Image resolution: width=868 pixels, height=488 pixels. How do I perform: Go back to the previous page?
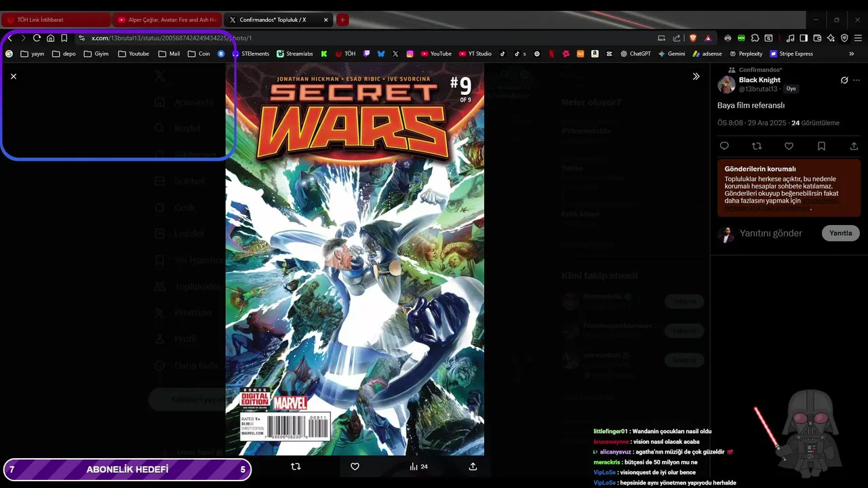tap(9, 38)
